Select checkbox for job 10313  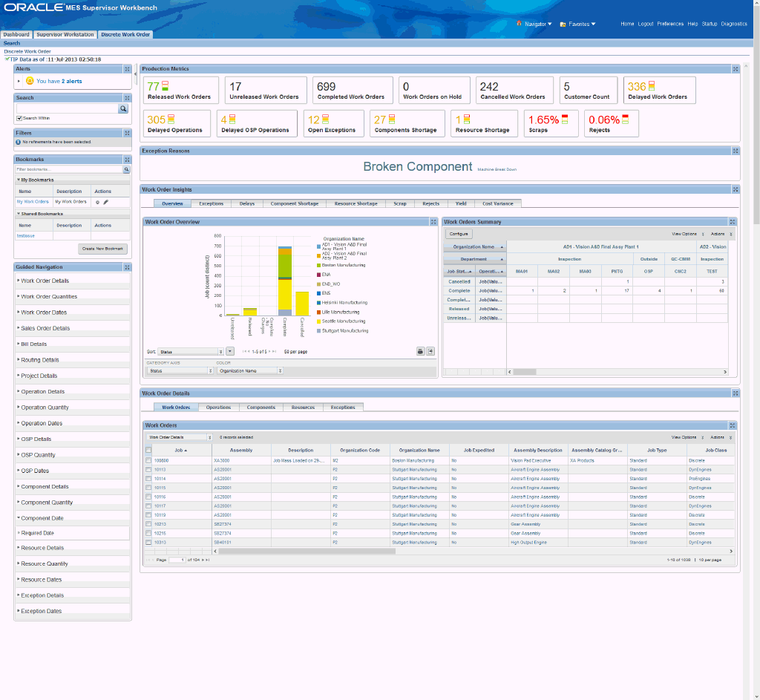coord(148,543)
